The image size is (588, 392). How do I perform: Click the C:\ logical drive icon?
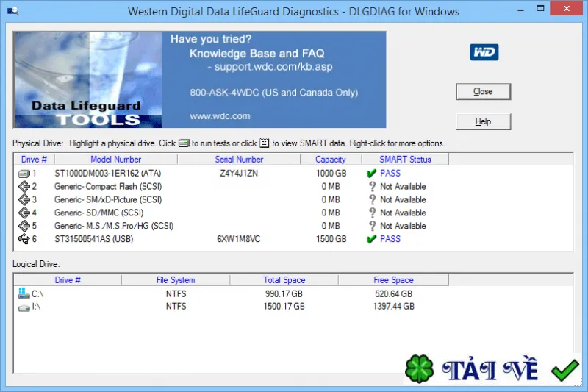coord(24,293)
